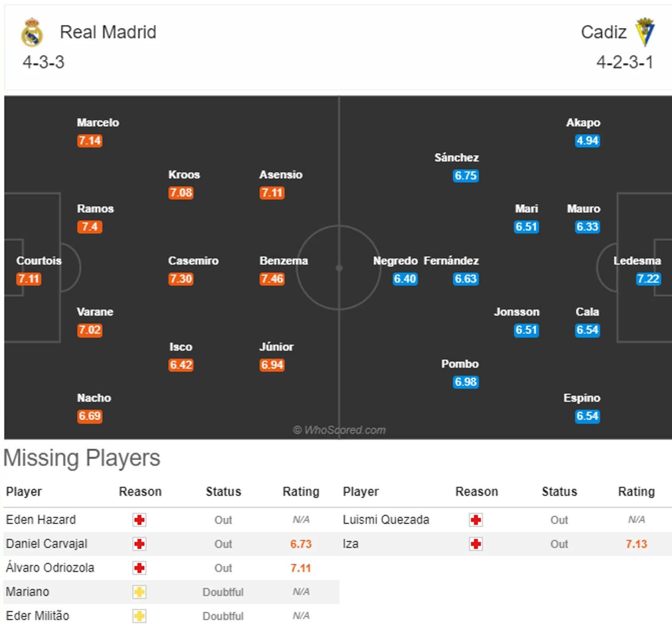The image size is (672, 624).
Task: Click Álvaro Odriozola's red injury icon
Action: [x=139, y=568]
